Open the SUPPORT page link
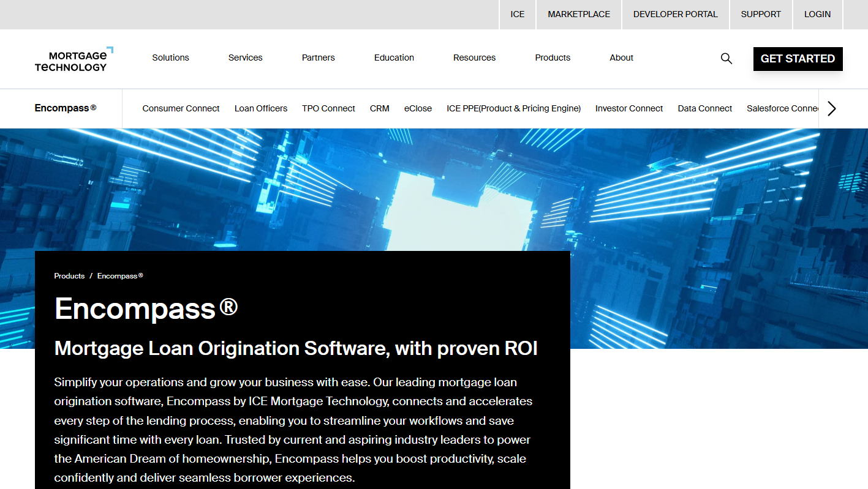868x489 pixels. pos(761,14)
